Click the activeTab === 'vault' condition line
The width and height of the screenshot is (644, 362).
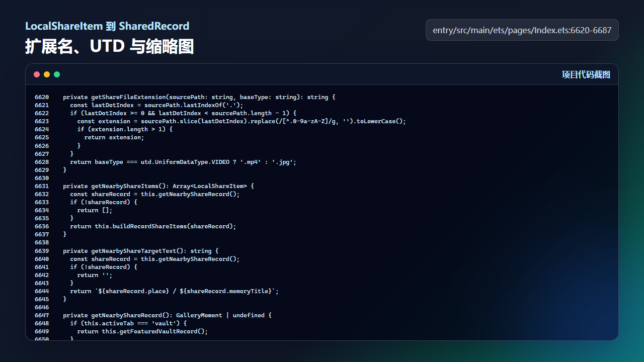point(128,323)
